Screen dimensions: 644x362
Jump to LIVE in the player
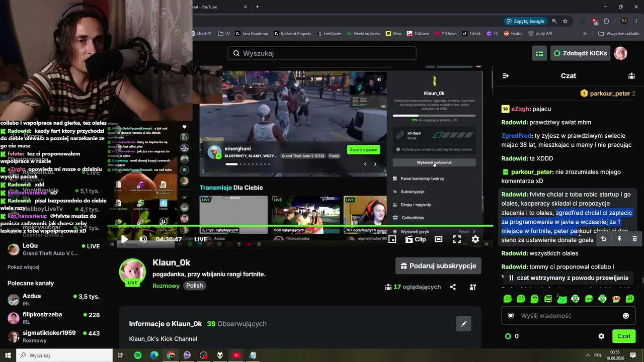pos(201,239)
